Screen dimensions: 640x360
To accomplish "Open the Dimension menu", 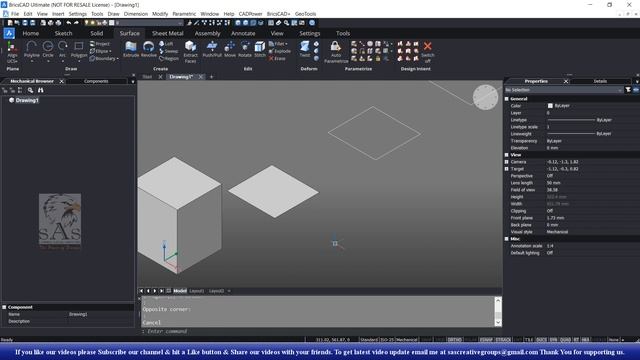I will 136,14.
